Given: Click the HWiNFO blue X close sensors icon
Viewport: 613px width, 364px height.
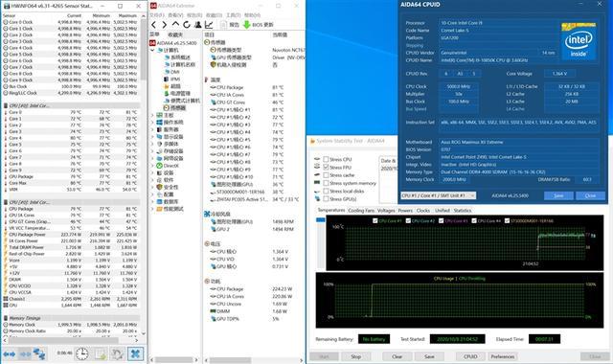Looking at the screenshot, I should coord(135,353).
